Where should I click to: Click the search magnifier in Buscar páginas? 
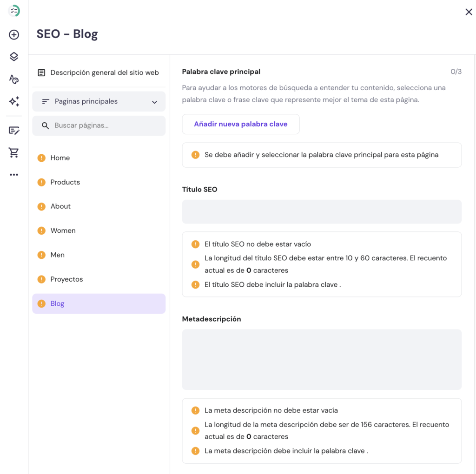tap(45, 125)
